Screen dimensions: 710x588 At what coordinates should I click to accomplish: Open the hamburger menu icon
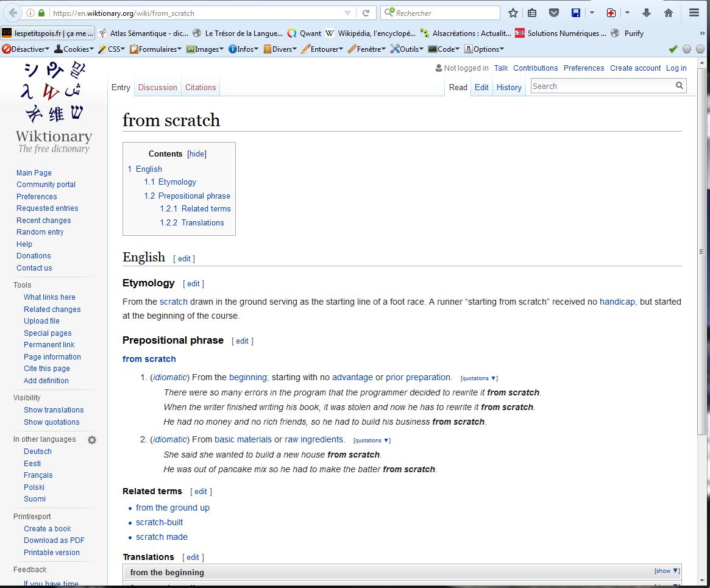(694, 13)
